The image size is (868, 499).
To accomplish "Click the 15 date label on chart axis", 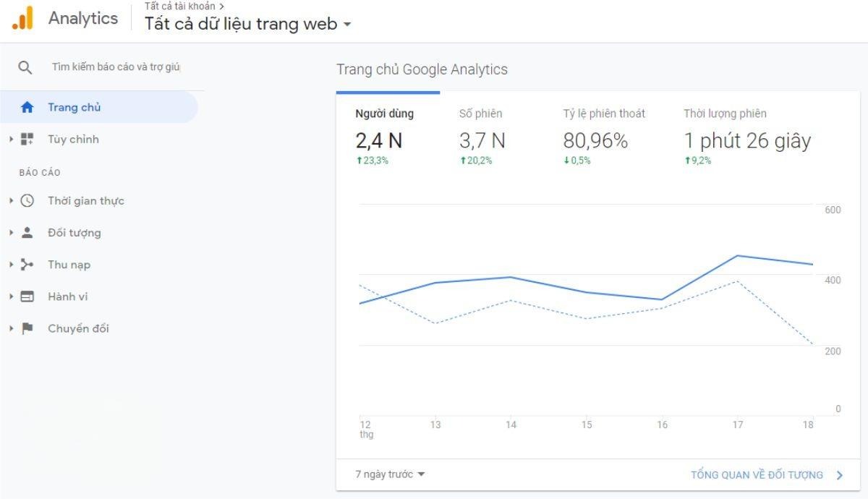I will pos(587,425).
